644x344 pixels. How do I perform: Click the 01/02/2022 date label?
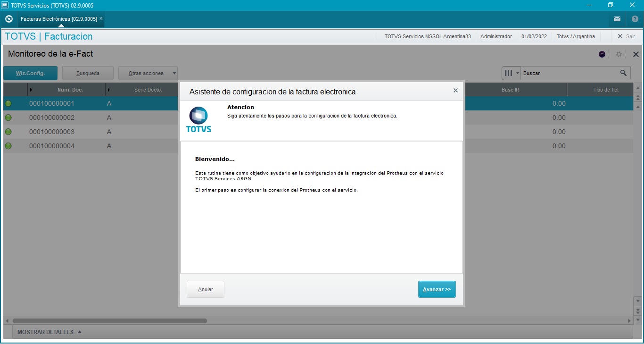pyautogui.click(x=534, y=36)
